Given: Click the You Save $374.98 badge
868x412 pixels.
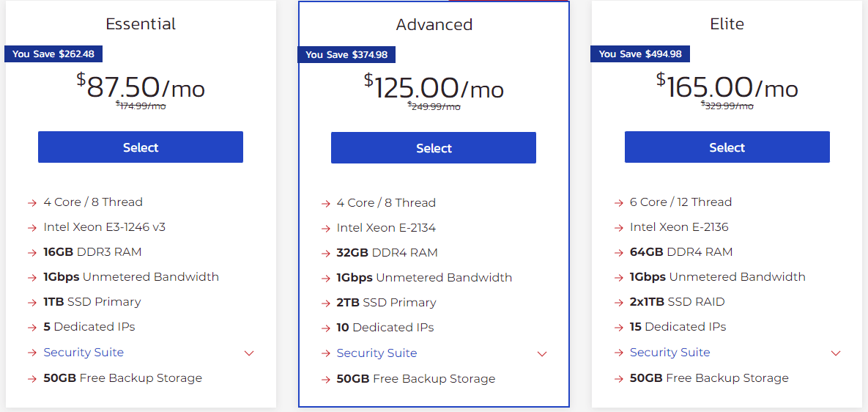Looking at the screenshot, I should coord(346,55).
